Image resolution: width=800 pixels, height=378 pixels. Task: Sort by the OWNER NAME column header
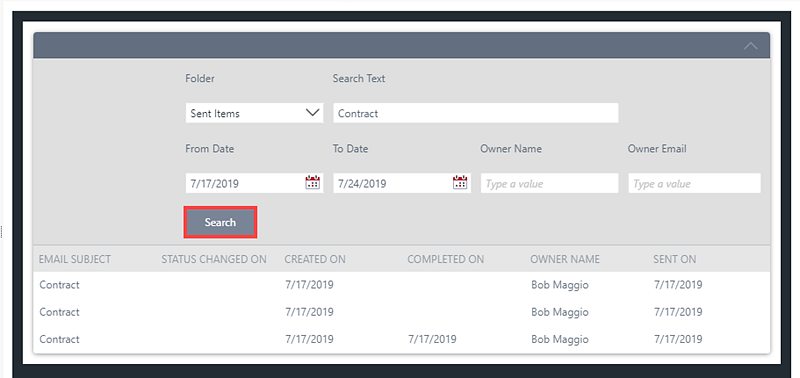click(x=565, y=259)
